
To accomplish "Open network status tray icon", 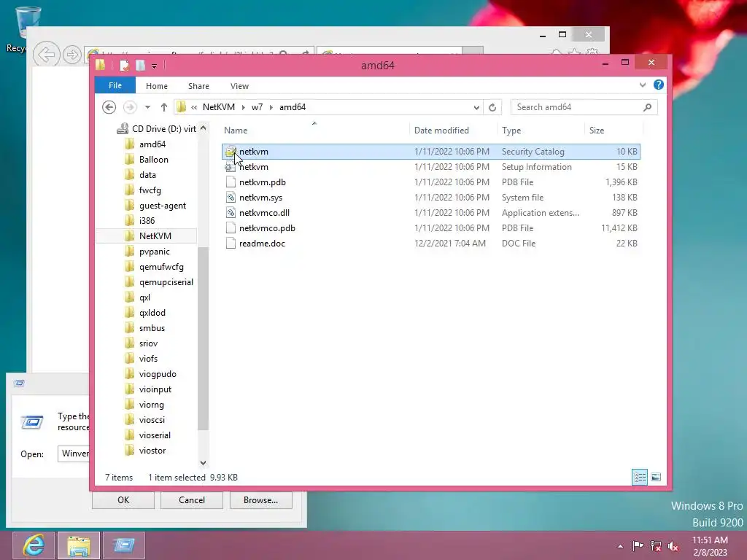I will click(656, 545).
